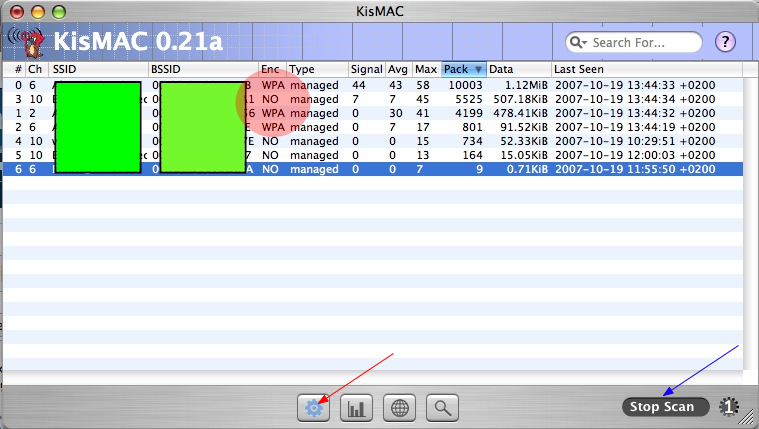Open the traffic bar chart view
This screenshot has width=759, height=429.
(356, 408)
